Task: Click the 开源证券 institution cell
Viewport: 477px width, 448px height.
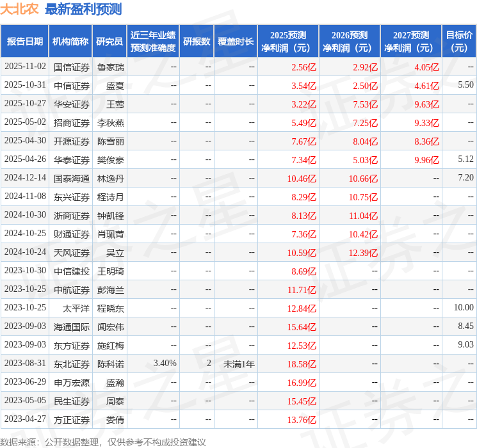Action: coord(72,141)
